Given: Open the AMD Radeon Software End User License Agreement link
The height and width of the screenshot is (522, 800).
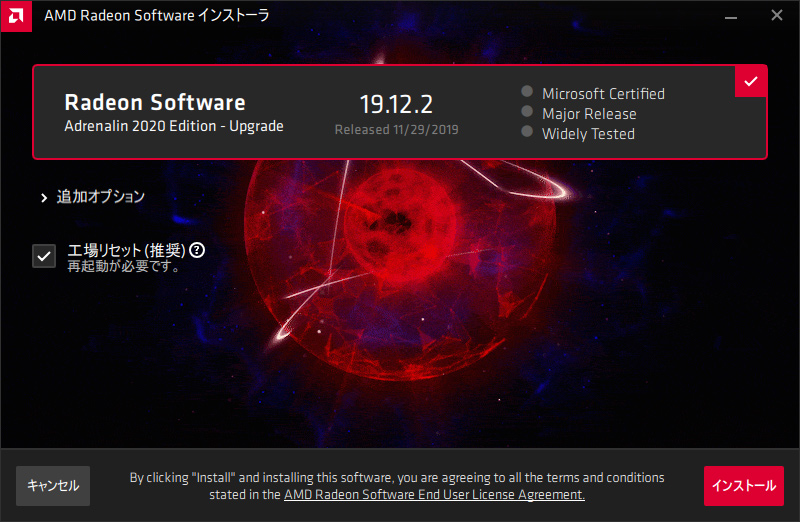Looking at the screenshot, I should [434, 494].
